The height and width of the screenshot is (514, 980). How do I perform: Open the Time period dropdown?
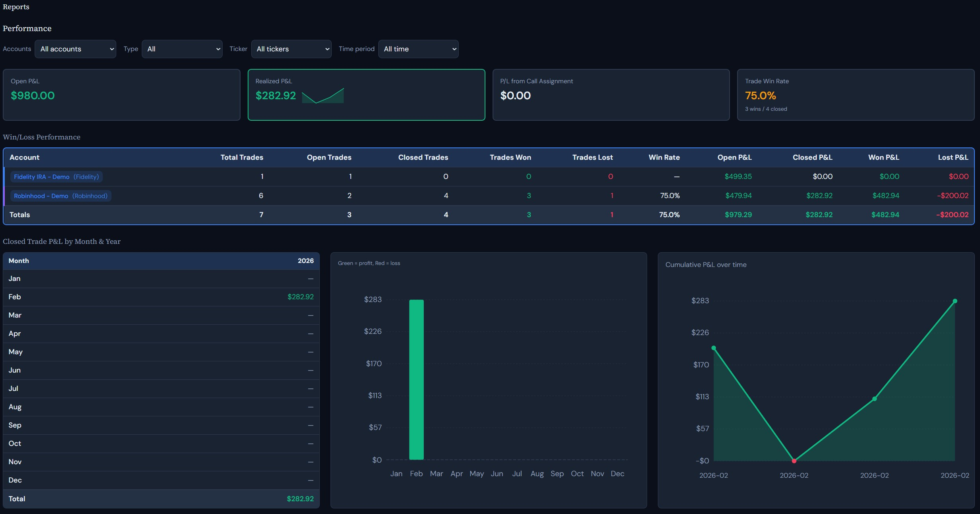coord(418,49)
